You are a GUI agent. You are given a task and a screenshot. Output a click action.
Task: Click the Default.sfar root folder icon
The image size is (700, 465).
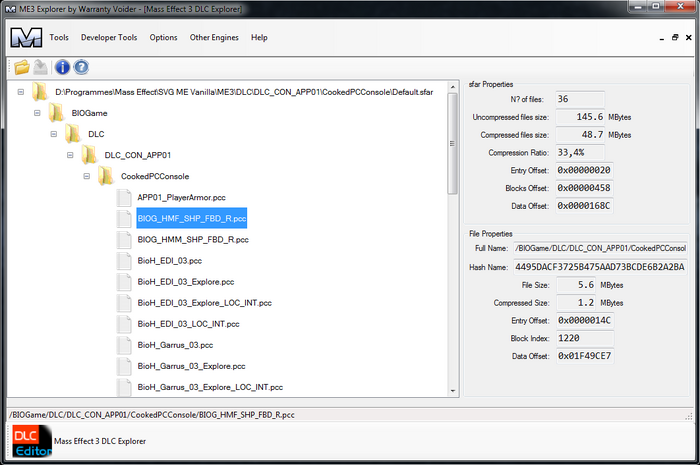39,92
